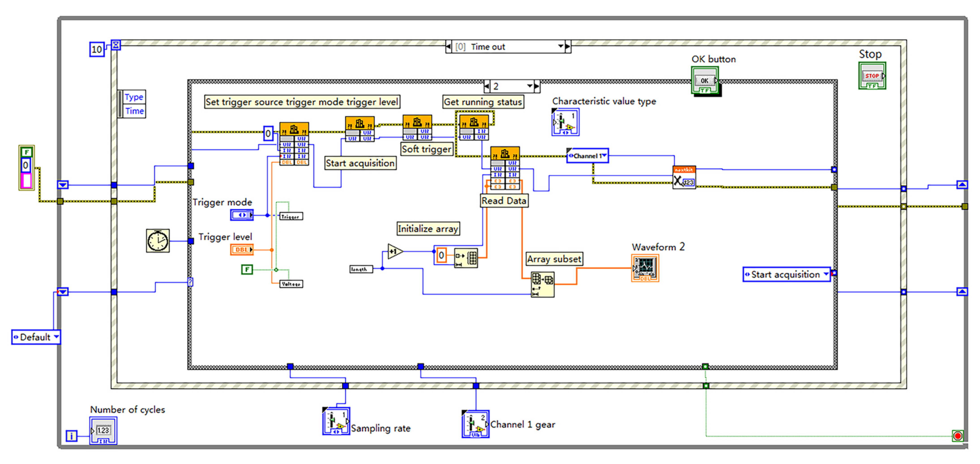Click the timeout constant value 10
This screenshot has height=464, width=980.
[x=97, y=50]
